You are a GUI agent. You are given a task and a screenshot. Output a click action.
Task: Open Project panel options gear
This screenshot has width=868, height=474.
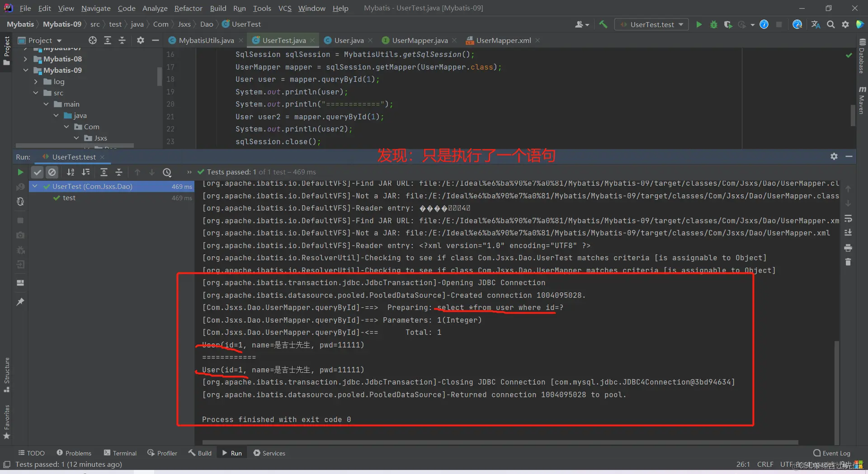point(141,40)
